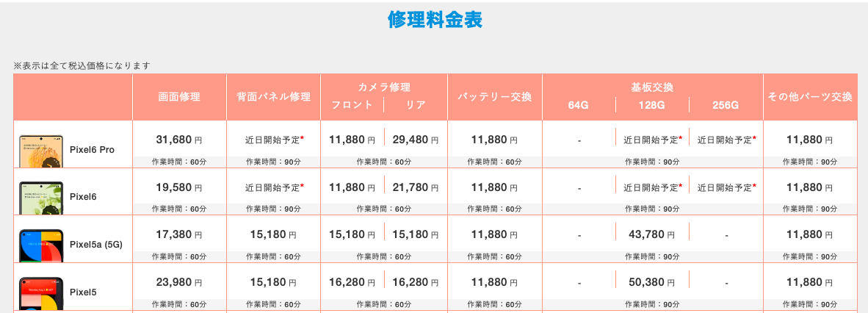Click the その他パーツ交換 header
Image resolution: width=868 pixels, height=313 pixels.
coord(809,97)
